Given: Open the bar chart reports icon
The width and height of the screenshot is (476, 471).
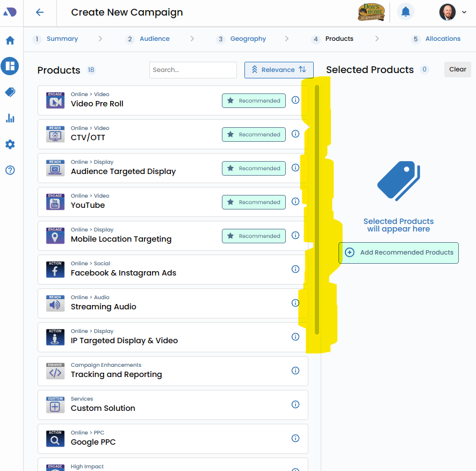Looking at the screenshot, I should 10,118.
